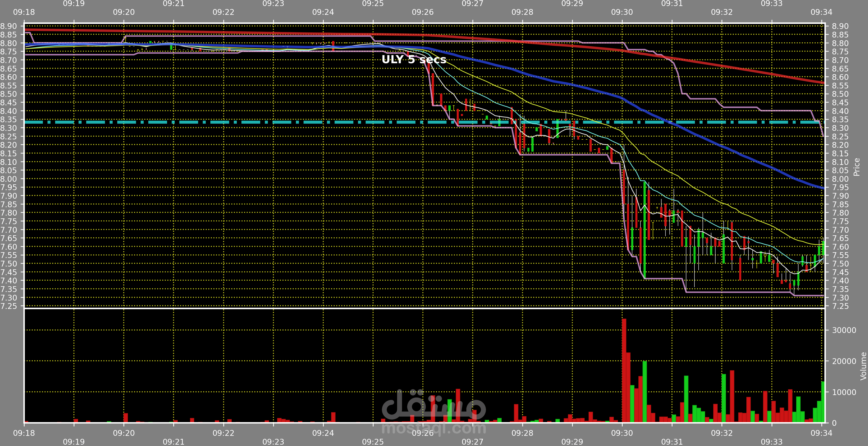Select the 20000 volume axis tick label
This screenshot has height=446, width=868.
[844, 361]
